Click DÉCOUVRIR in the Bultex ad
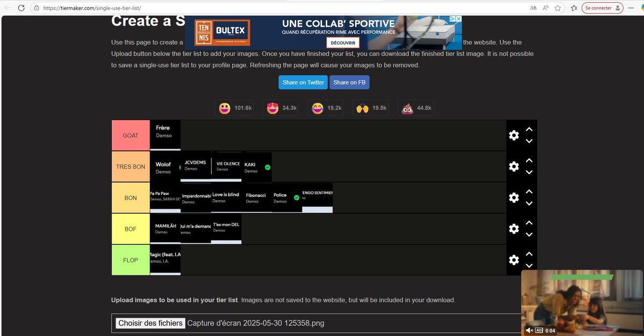This screenshot has height=336, width=644. (x=342, y=43)
